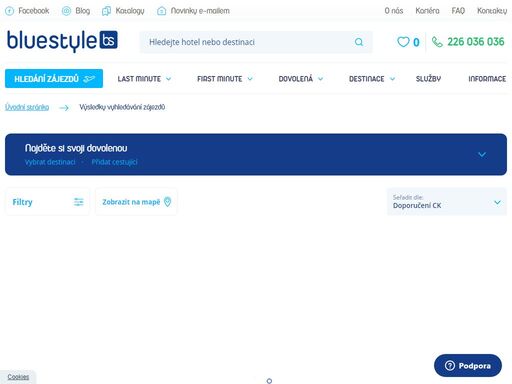This screenshot has height=384, width=512.
Task: Open the Seřadit dle sorting dropdown
Action: click(447, 202)
